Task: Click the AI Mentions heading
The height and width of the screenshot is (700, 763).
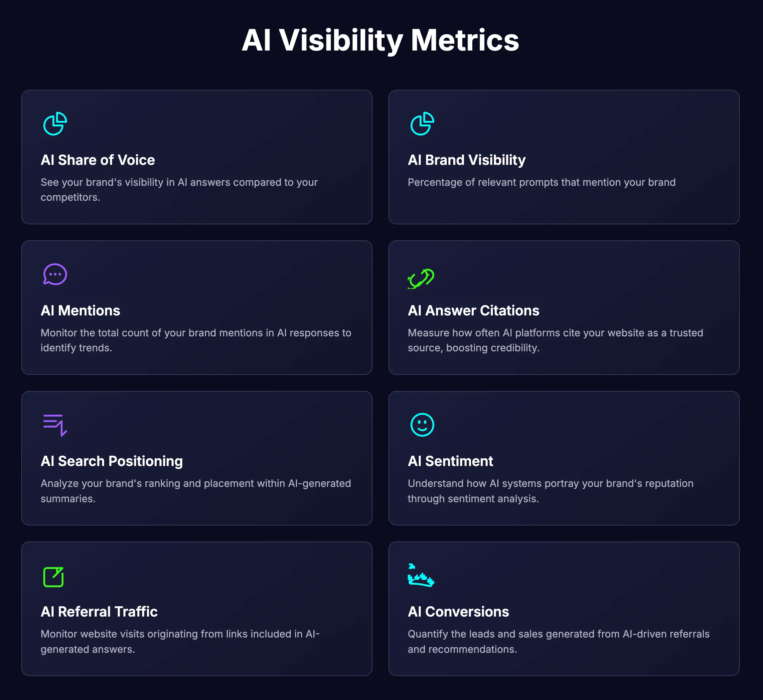Action: (x=80, y=310)
